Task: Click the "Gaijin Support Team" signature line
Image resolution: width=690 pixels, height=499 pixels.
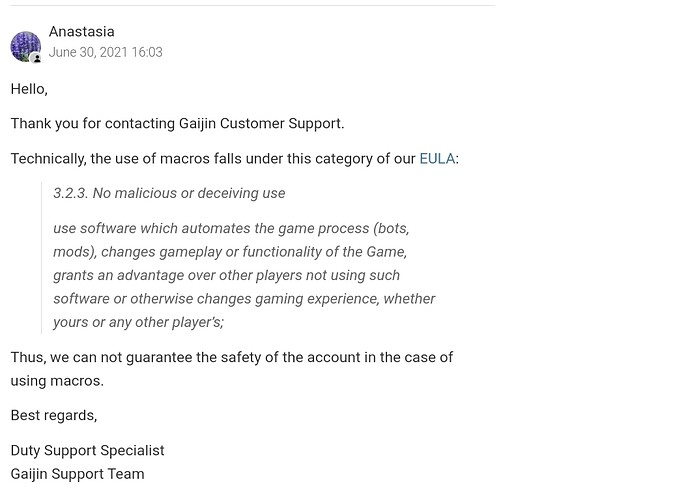Action: pos(77,474)
